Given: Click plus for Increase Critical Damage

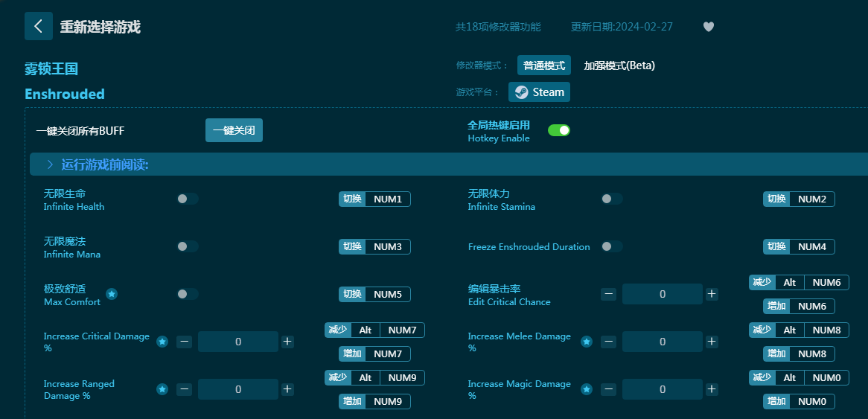Looking at the screenshot, I should tap(287, 342).
